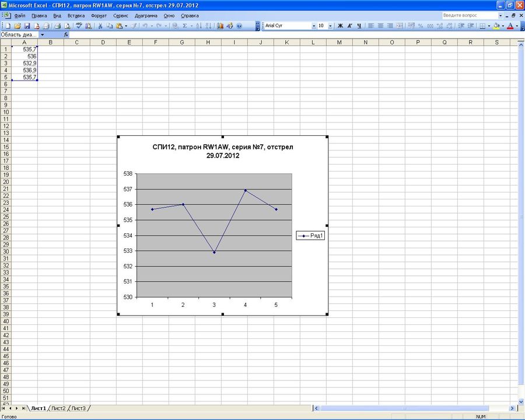This screenshot has height=420, width=525.
Task: Launch the Chart Wizard icon
Action: pos(220,26)
